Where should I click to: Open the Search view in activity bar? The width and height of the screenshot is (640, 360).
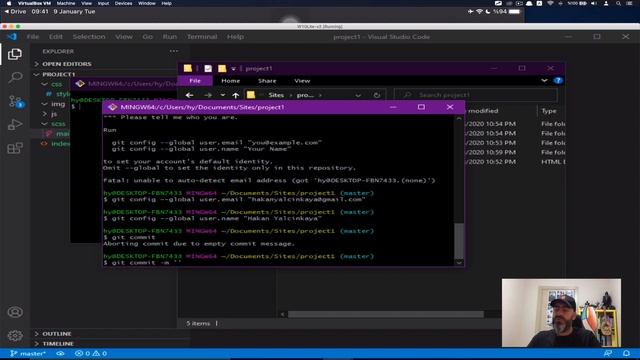pyautogui.click(x=15, y=77)
